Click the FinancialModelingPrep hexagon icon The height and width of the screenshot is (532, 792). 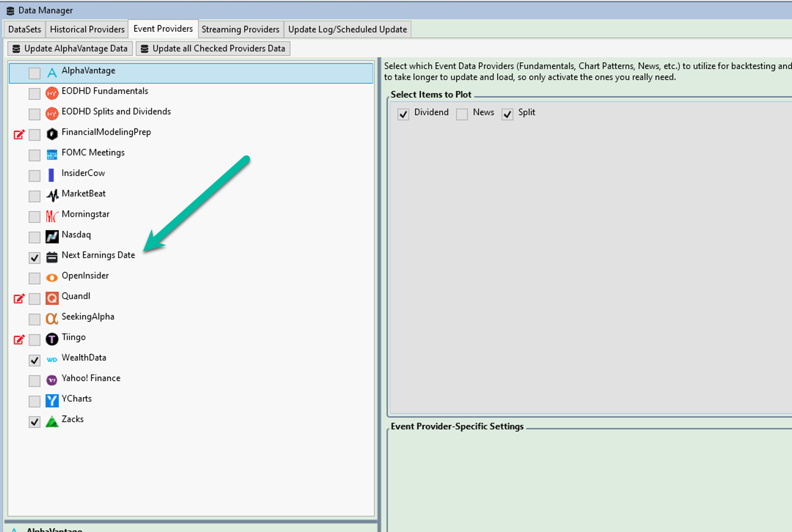[x=52, y=134]
